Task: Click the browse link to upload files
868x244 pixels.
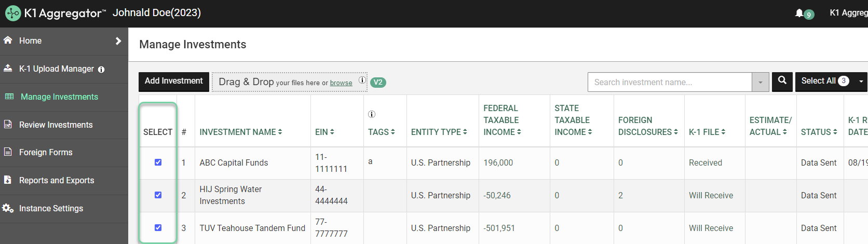Action: click(x=341, y=83)
